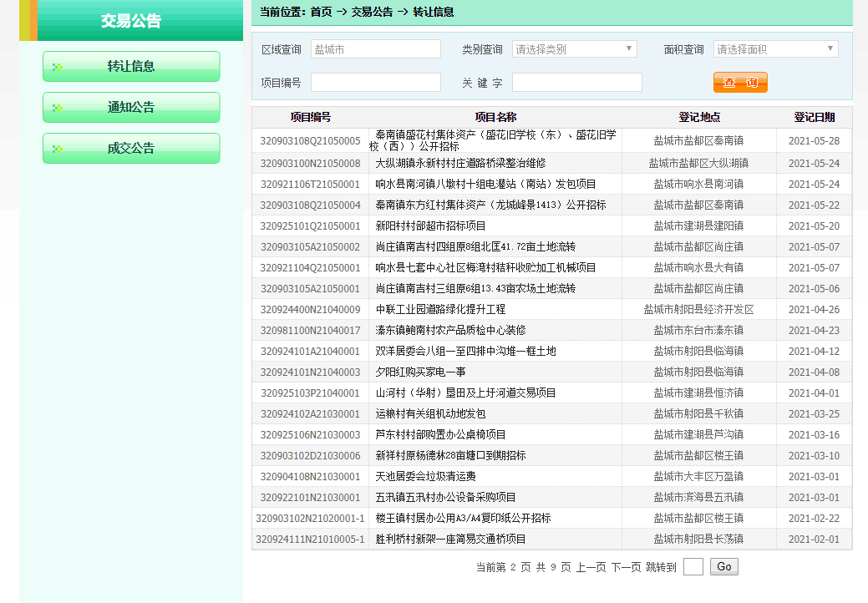The height and width of the screenshot is (603, 868).
Task: Expand the 面积查询 area dropdown
Action: click(x=775, y=49)
